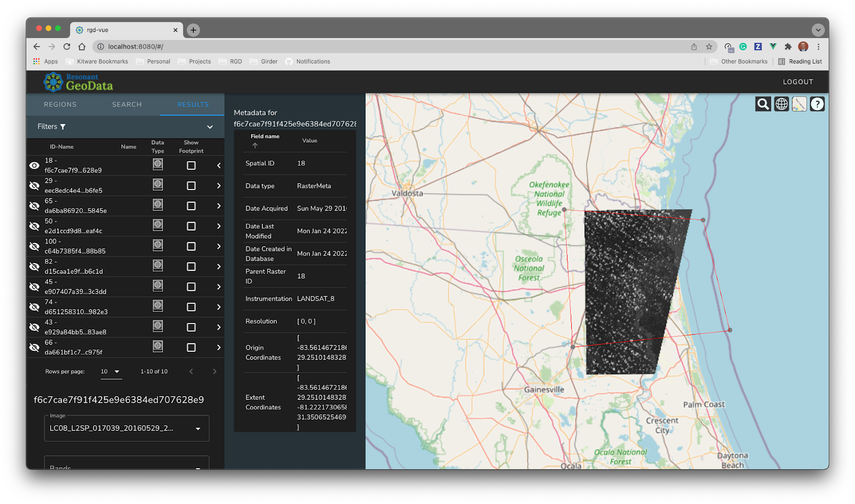855x504 pixels.
Task: Bookmark page with the star icon
Action: pos(709,46)
